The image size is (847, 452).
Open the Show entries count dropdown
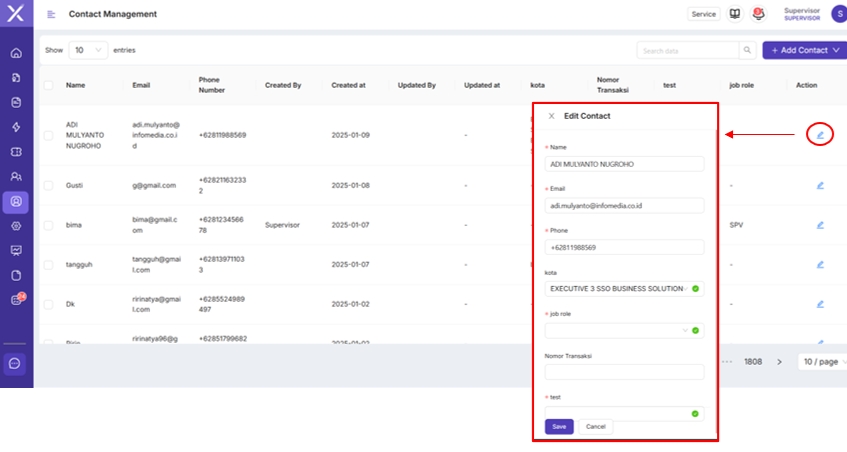[x=89, y=50]
